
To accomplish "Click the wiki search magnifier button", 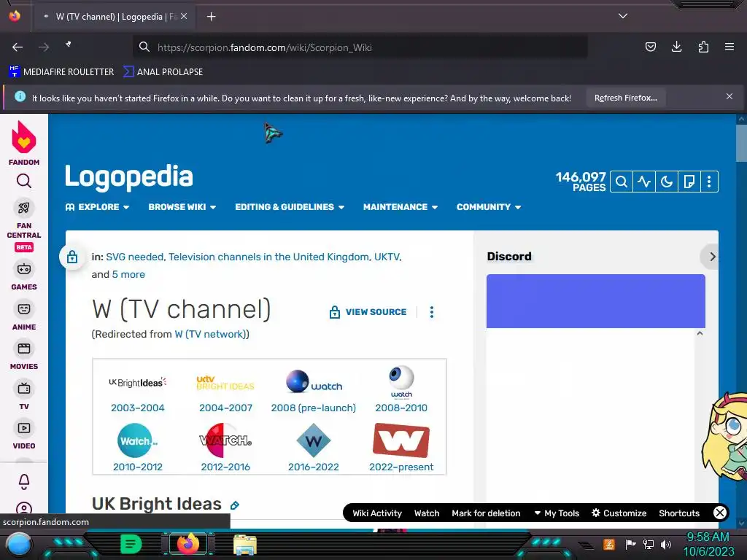I will (622, 182).
